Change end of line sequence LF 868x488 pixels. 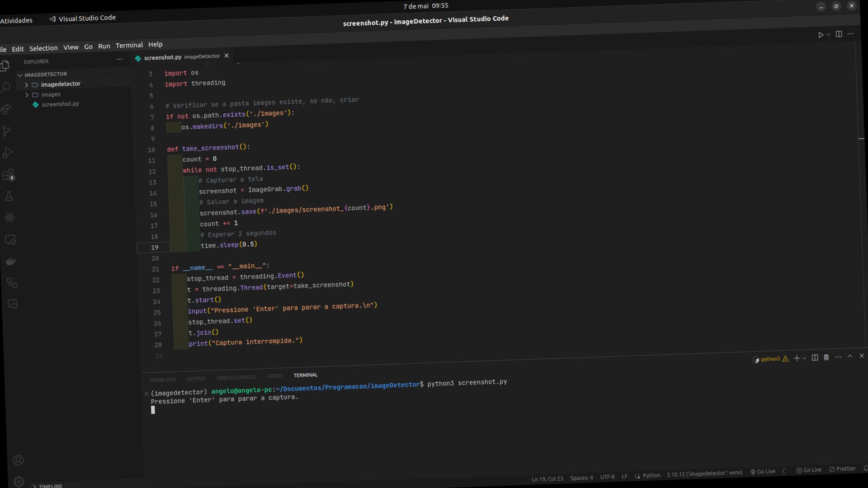624,476
